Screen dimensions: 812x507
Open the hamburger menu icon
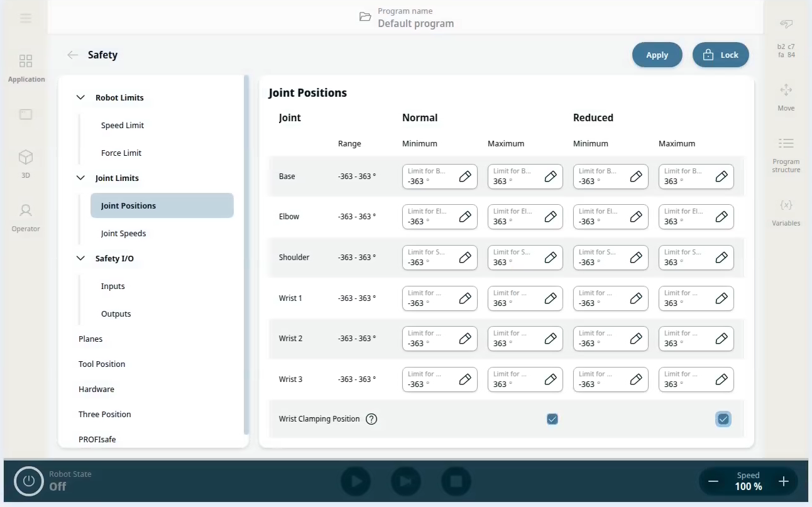tap(26, 18)
